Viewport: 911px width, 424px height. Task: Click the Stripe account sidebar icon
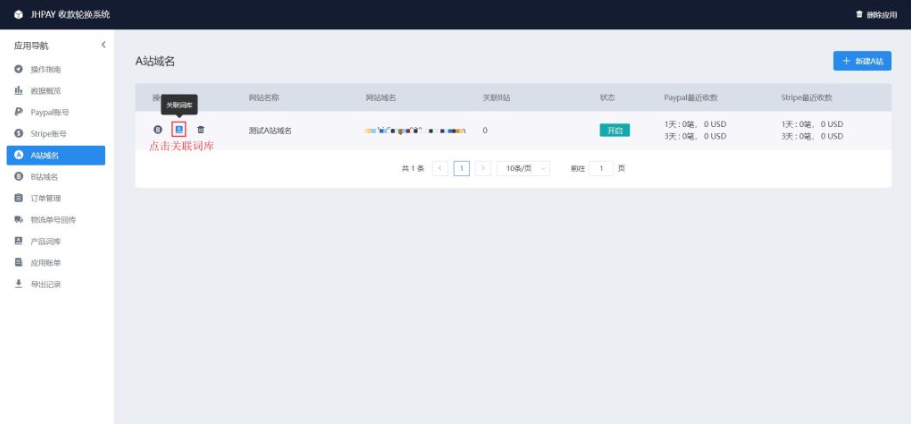pyautogui.click(x=19, y=134)
